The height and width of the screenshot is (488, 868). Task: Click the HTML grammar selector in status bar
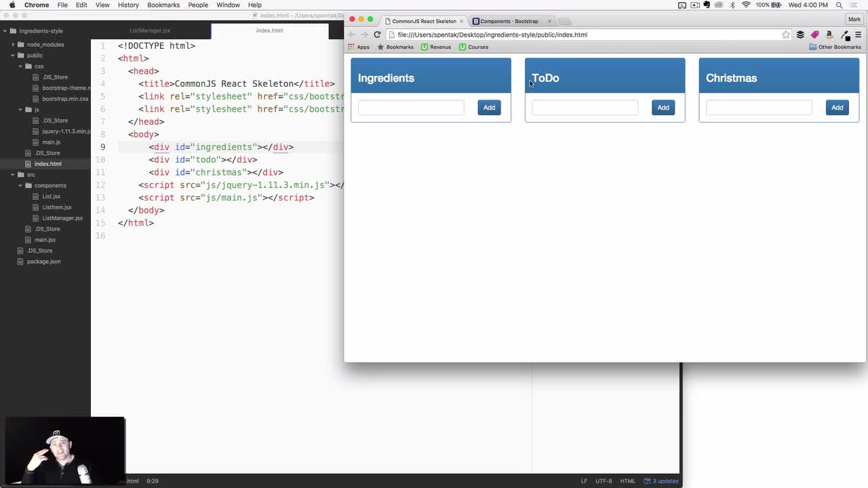point(628,481)
